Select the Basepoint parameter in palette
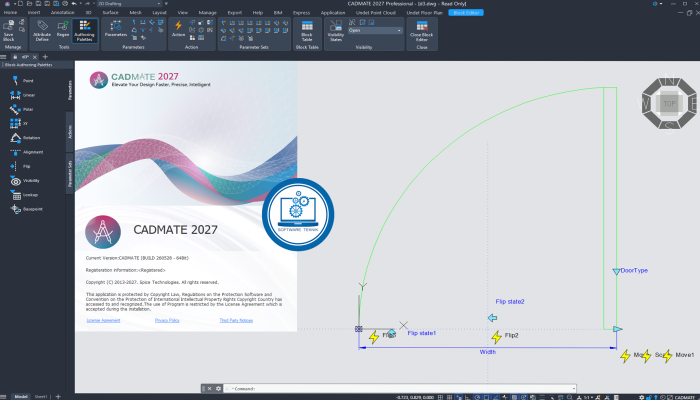This screenshot has height=400, width=700. [x=26, y=209]
